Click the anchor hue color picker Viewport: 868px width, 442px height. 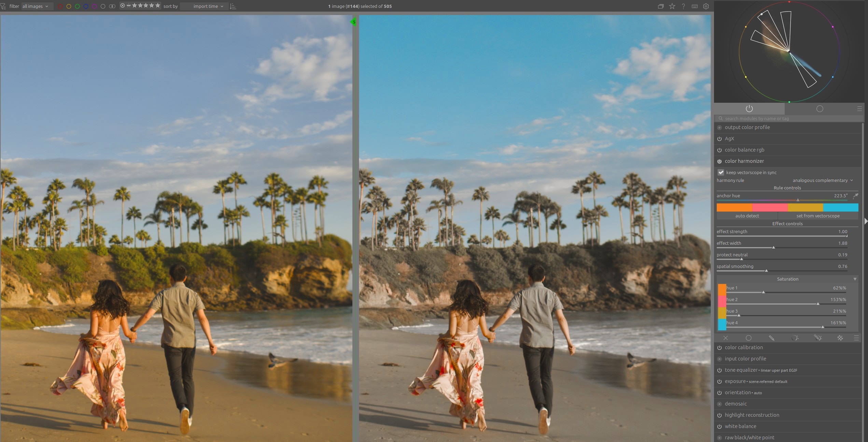(x=856, y=196)
